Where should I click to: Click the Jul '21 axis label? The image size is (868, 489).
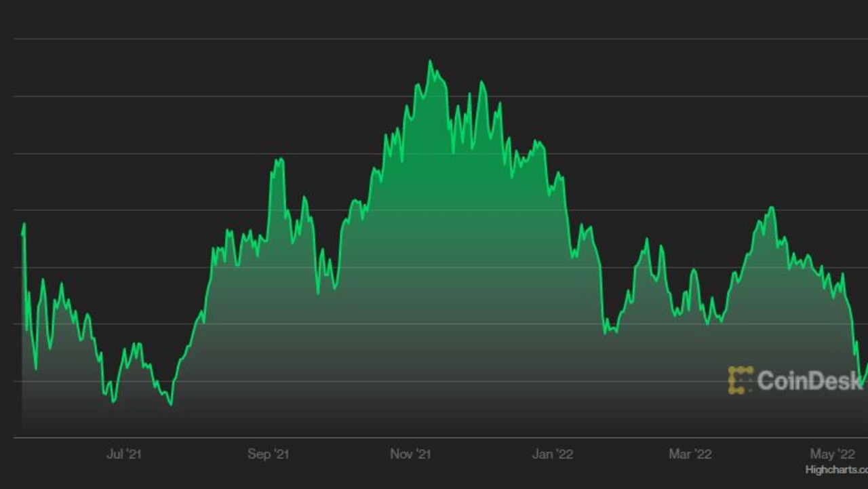click(124, 454)
